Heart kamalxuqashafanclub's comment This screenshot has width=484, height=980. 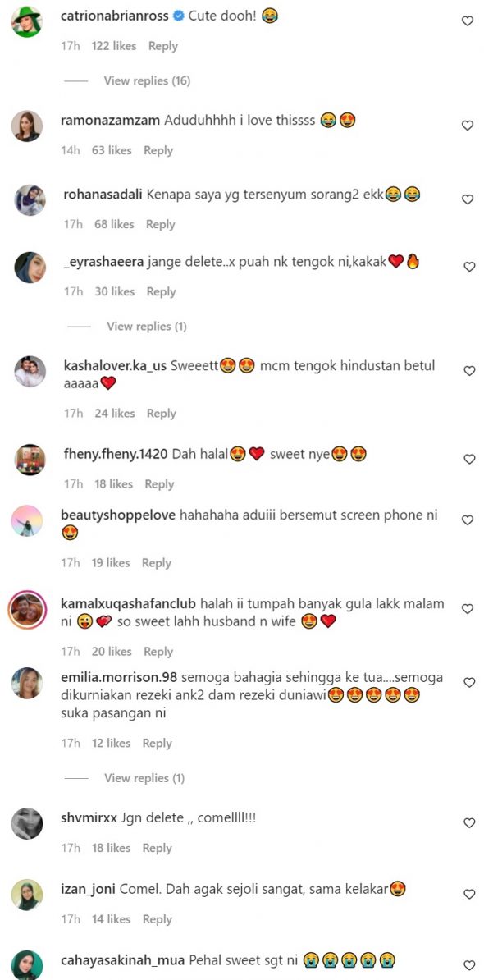[467, 608]
